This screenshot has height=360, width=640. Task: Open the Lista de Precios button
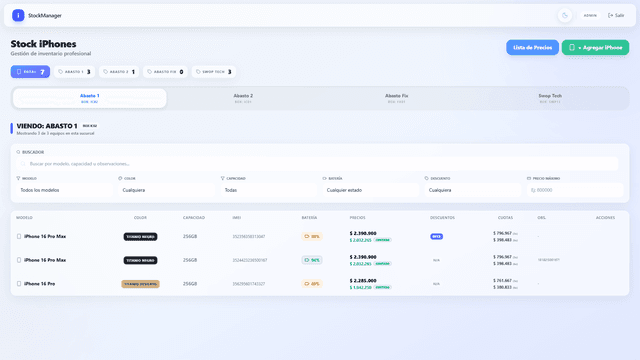(x=532, y=47)
